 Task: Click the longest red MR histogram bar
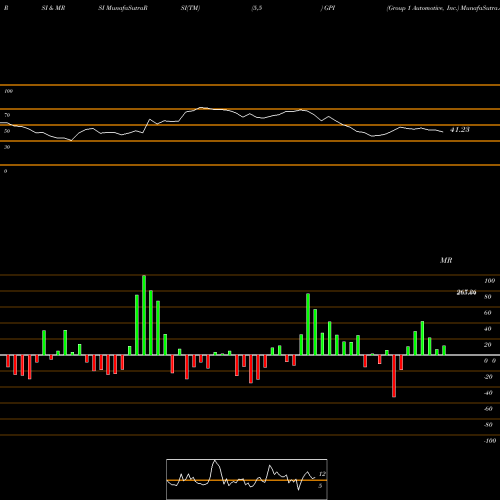point(394,376)
